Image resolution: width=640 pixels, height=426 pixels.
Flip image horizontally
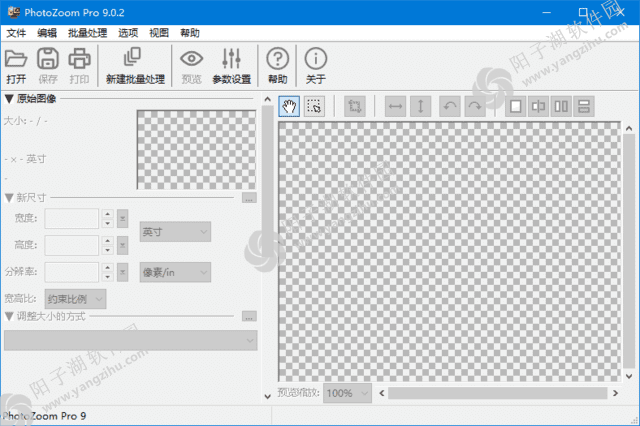395,106
